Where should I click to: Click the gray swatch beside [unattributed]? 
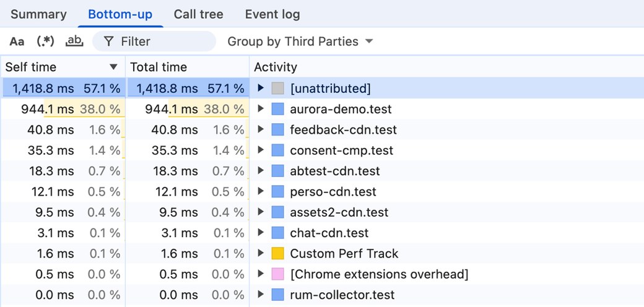coord(277,89)
